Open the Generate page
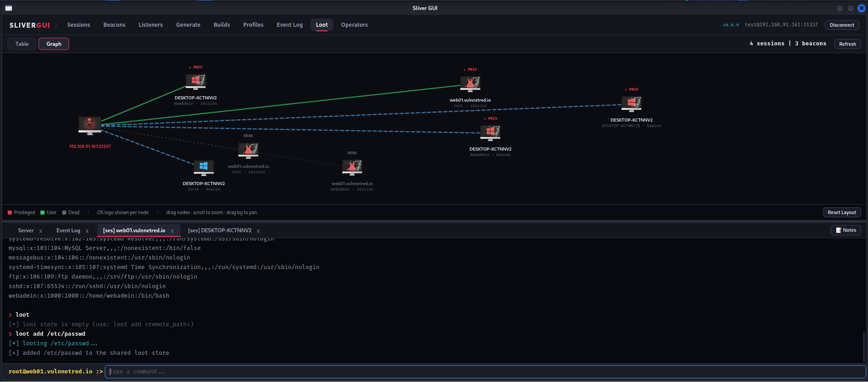Image resolution: width=868 pixels, height=382 pixels. point(188,25)
